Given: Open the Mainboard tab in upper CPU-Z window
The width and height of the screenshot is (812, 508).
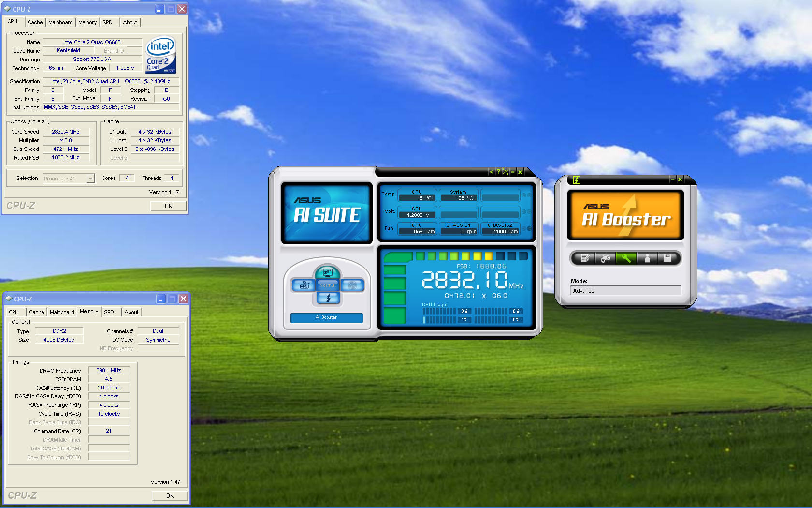Looking at the screenshot, I should click(60, 22).
